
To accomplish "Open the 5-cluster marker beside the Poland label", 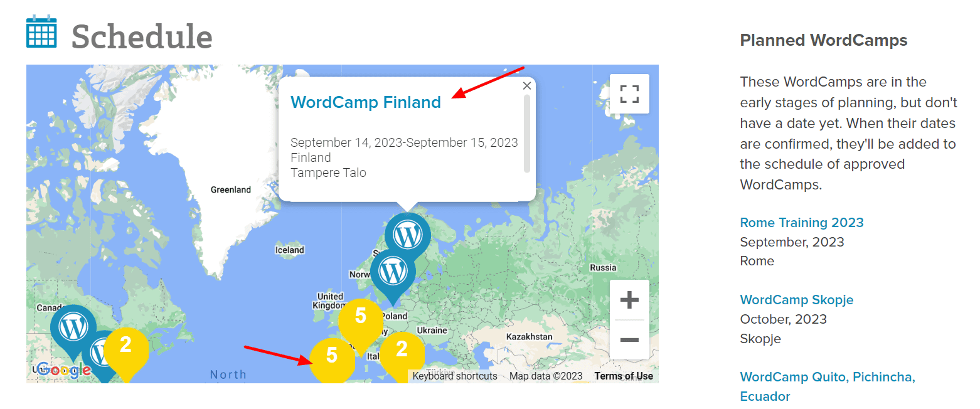I will tap(360, 317).
